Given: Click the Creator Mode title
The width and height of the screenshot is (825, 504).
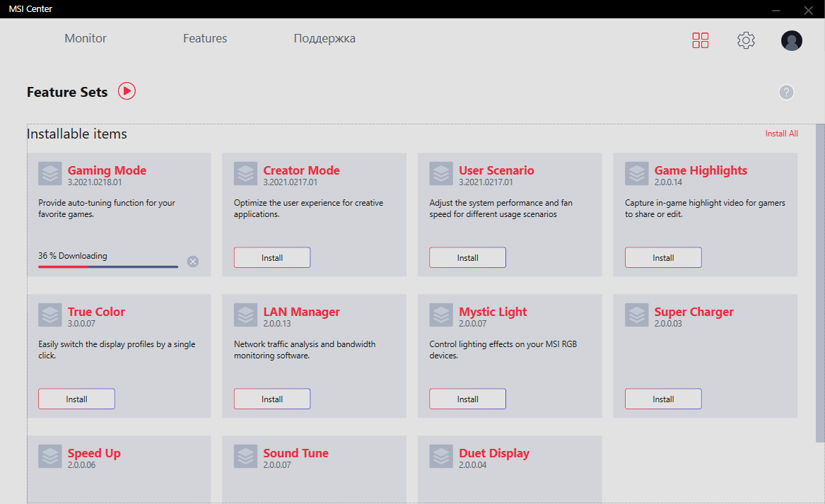Looking at the screenshot, I should tap(301, 170).
